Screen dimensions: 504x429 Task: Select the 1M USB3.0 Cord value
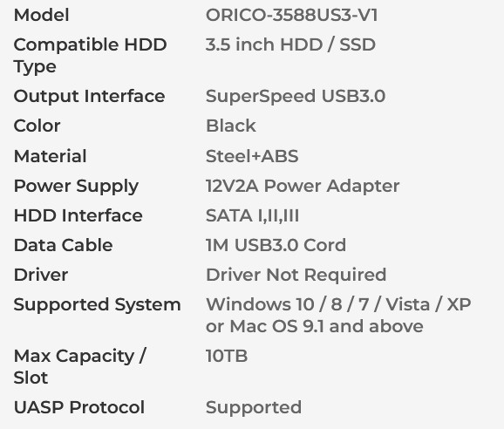pos(276,245)
